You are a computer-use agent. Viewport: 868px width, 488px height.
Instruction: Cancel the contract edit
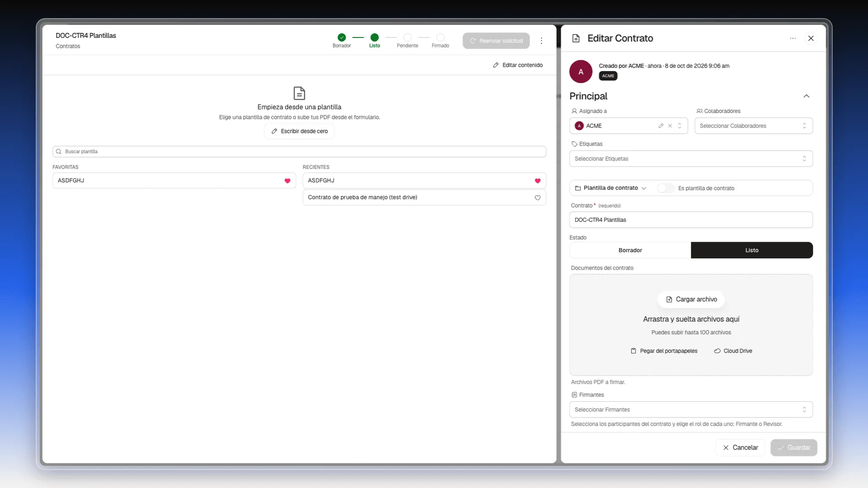740,448
